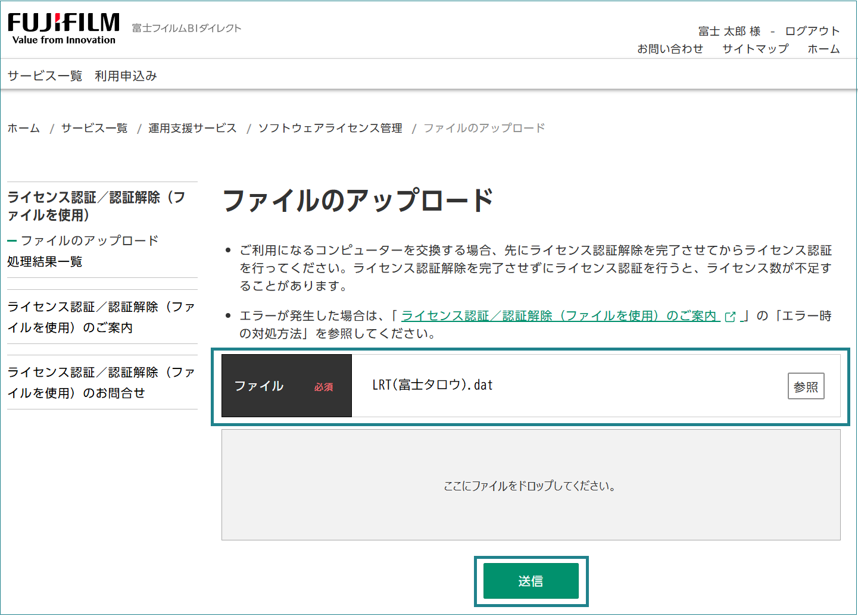Select ファイルのアップロード in the sidebar
Viewport: 858px width, 616px height.
(89, 240)
